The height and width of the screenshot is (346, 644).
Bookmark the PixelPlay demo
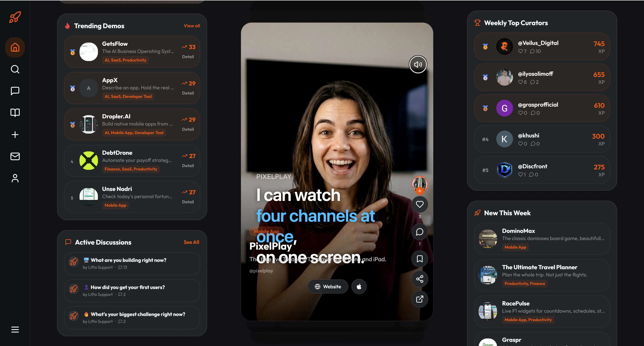tap(420, 259)
